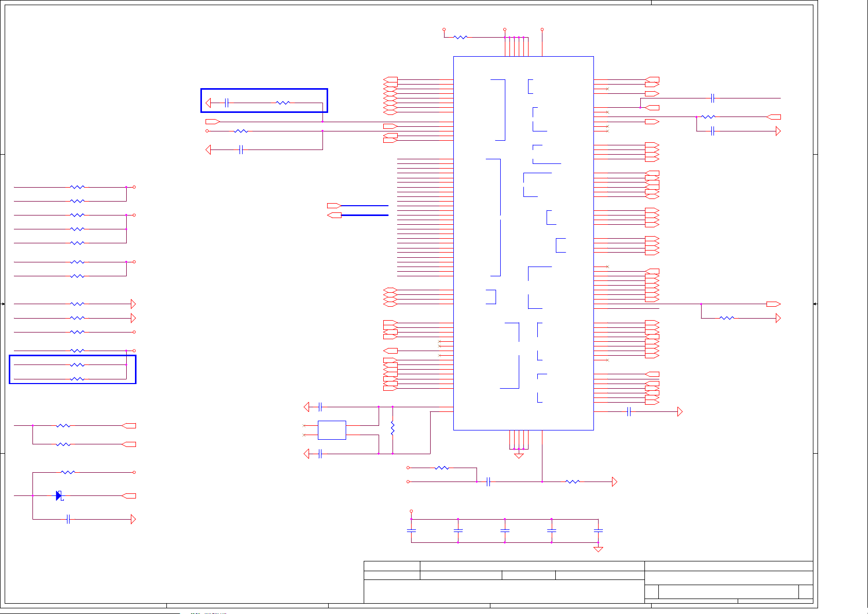The image size is (868, 614).
Task: Select resistor at top right near port
Action: point(708,117)
